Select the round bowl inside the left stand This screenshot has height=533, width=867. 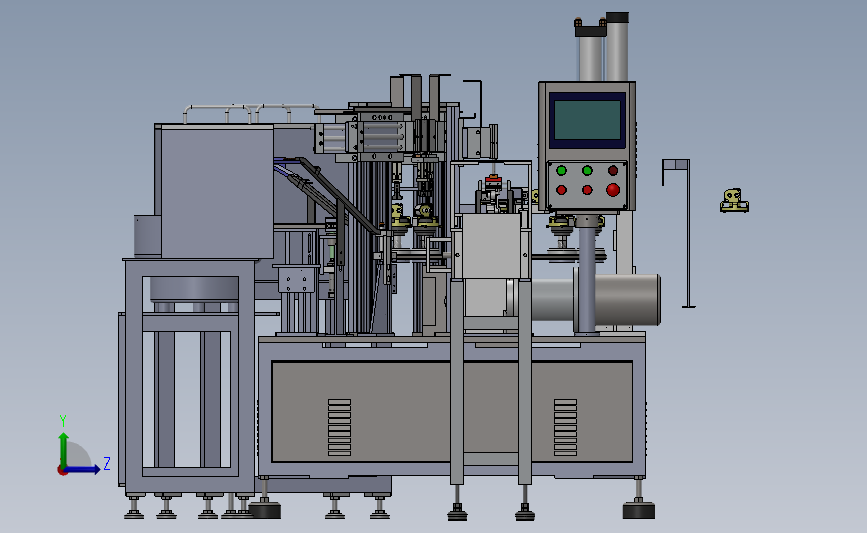194,289
